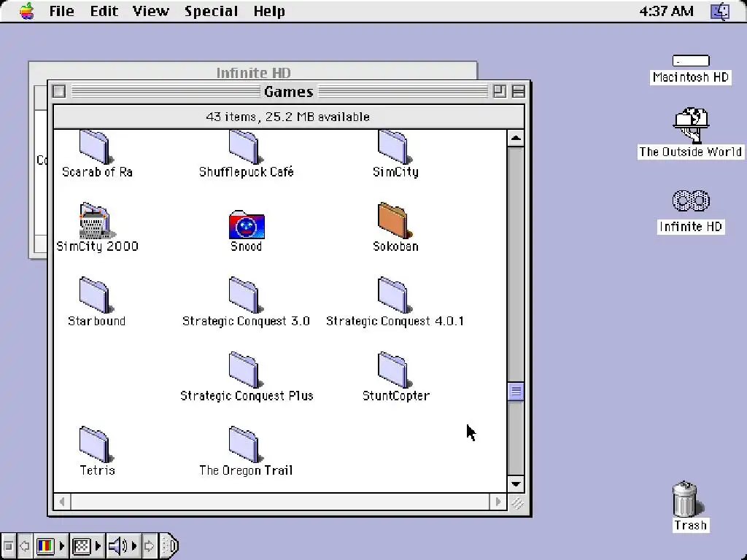The width and height of the screenshot is (747, 560).
Task: Click the Control Strip monitor resolution module
Action: [x=87, y=545]
